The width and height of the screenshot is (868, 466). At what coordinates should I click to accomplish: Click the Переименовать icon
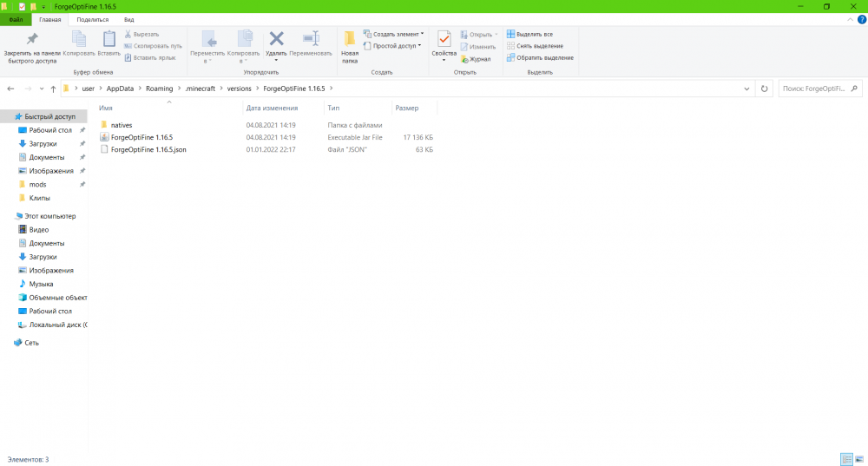click(x=311, y=43)
